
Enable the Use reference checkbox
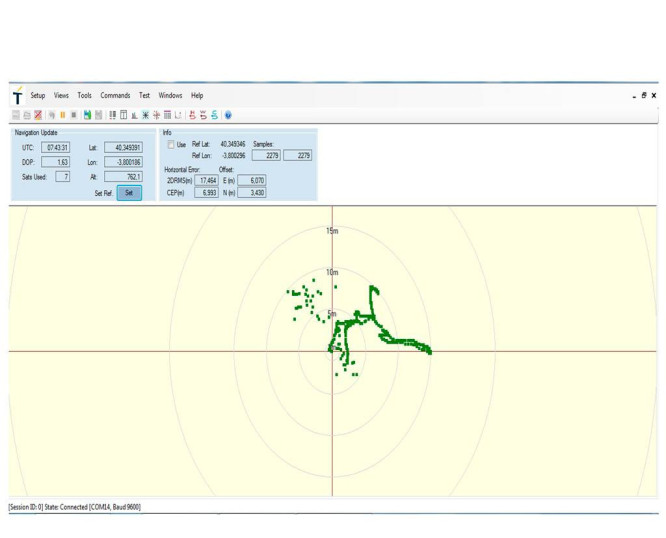click(x=171, y=145)
